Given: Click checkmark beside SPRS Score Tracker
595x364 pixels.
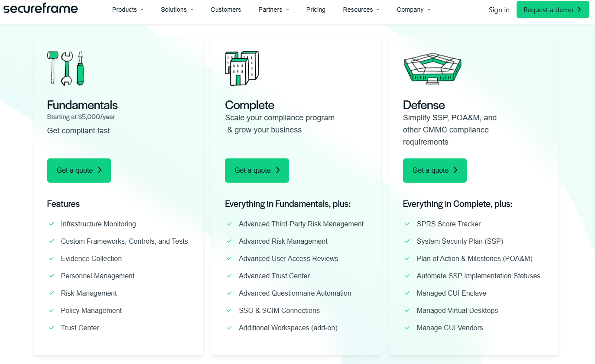Looking at the screenshot, I should coord(407,224).
